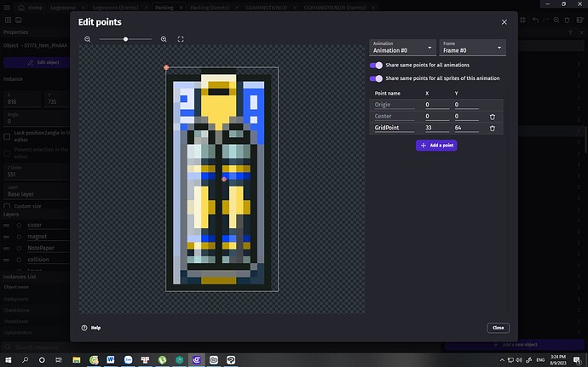Open the notification center icon
This screenshot has width=588, height=367.
pos(578,360)
